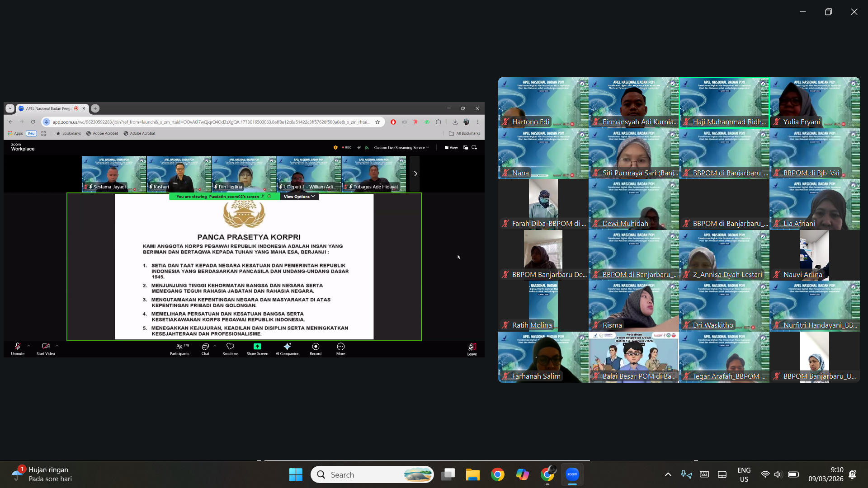Open the View Options dropdown
Screen dimensions: 868x488
[299, 197]
